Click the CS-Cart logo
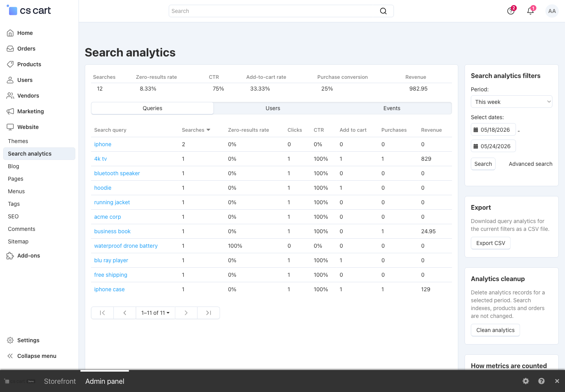Screen dimensions: 565x392 pos(29,11)
